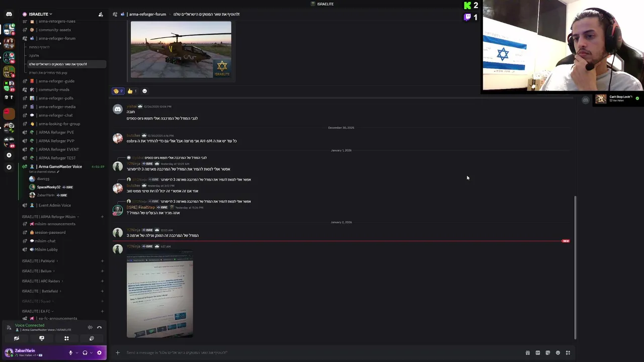
Task: Click the add a server plus icon
Action: (9, 155)
